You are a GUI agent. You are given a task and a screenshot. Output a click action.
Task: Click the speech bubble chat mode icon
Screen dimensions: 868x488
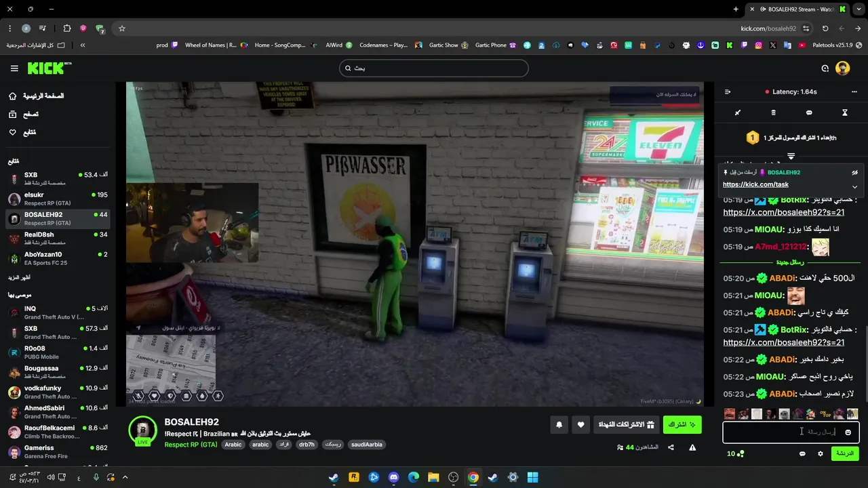tap(809, 113)
